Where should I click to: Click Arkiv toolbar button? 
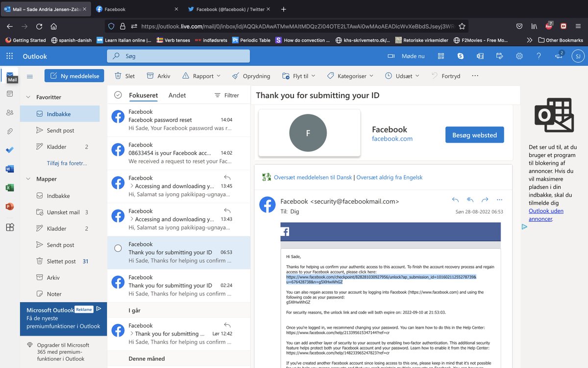click(158, 76)
